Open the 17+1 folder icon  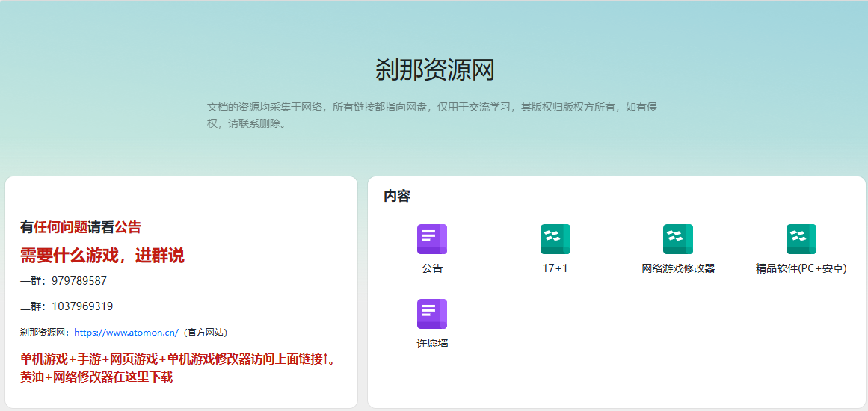point(555,239)
